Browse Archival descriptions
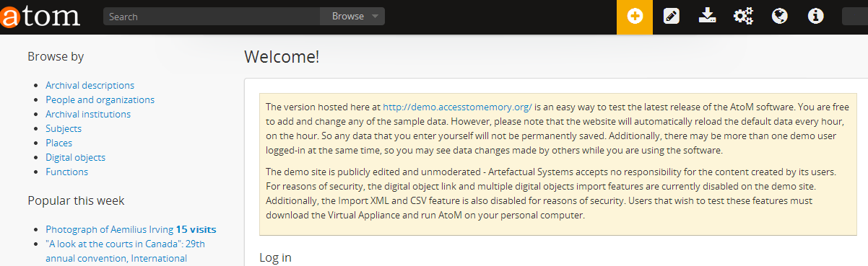The image size is (868, 266). (90, 85)
